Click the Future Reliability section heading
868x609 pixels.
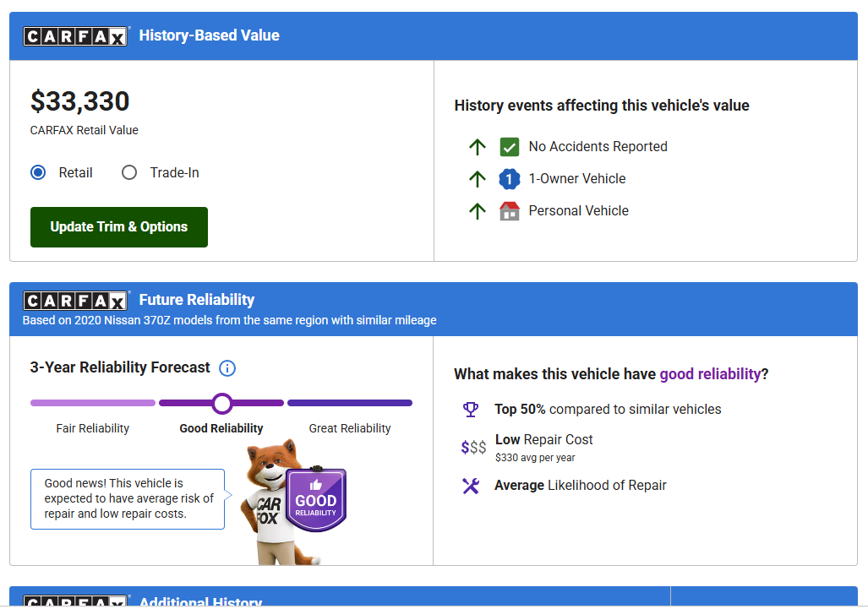coord(197,300)
